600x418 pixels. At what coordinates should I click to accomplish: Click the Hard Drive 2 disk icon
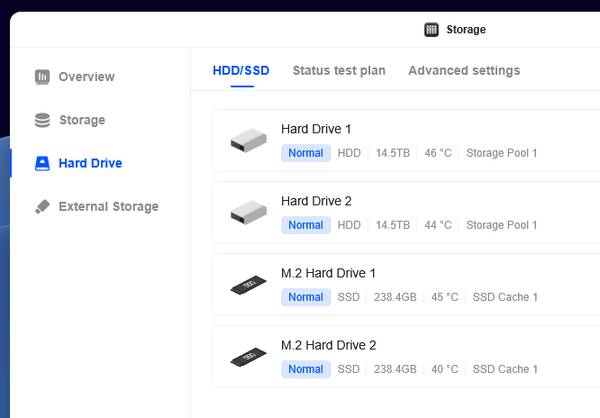tap(248, 213)
